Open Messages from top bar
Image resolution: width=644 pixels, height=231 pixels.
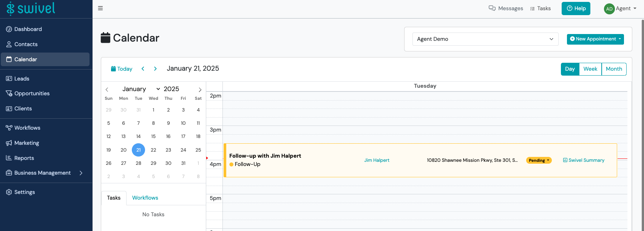[506, 8]
